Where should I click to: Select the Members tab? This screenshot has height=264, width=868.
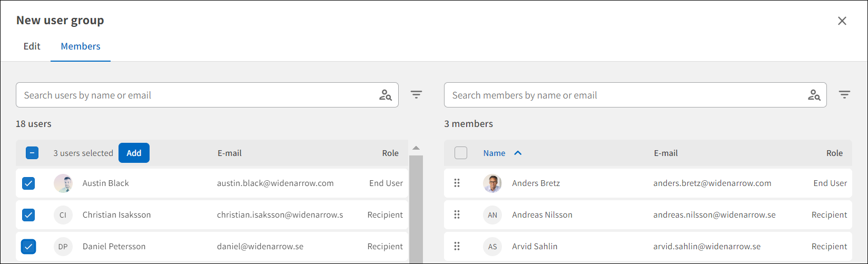click(x=81, y=46)
